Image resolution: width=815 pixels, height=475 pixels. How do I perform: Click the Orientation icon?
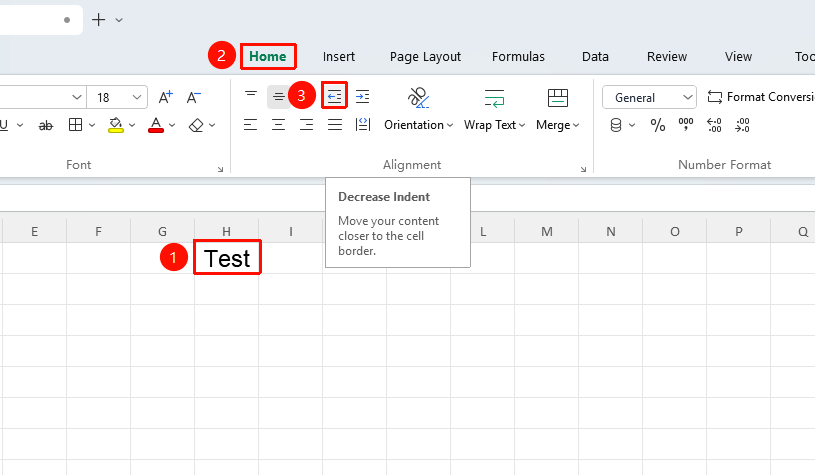tap(418, 97)
